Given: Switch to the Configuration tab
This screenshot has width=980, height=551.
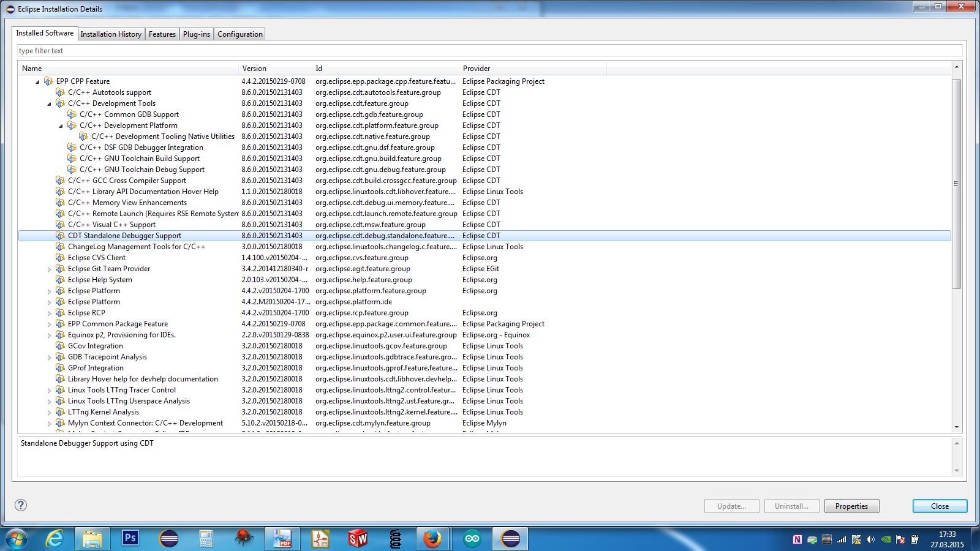Looking at the screenshot, I should pyautogui.click(x=240, y=34).
